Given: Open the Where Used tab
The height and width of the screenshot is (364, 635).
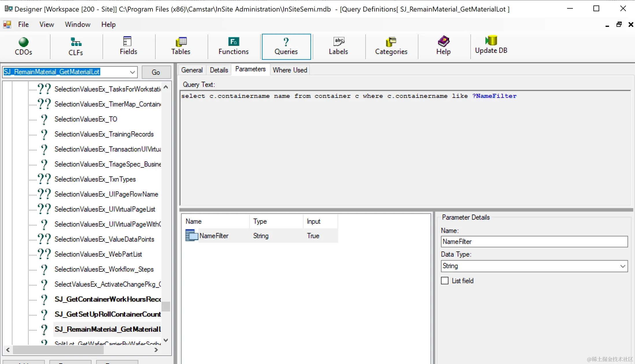Looking at the screenshot, I should (290, 70).
